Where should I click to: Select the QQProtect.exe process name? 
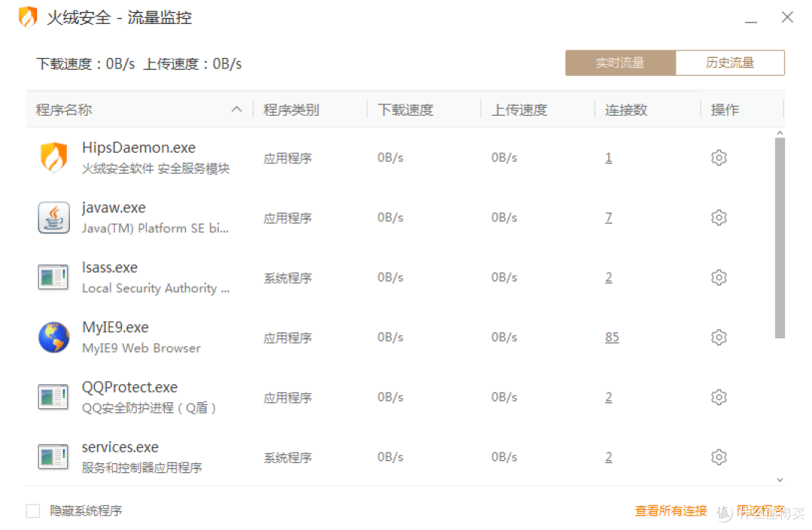point(130,387)
